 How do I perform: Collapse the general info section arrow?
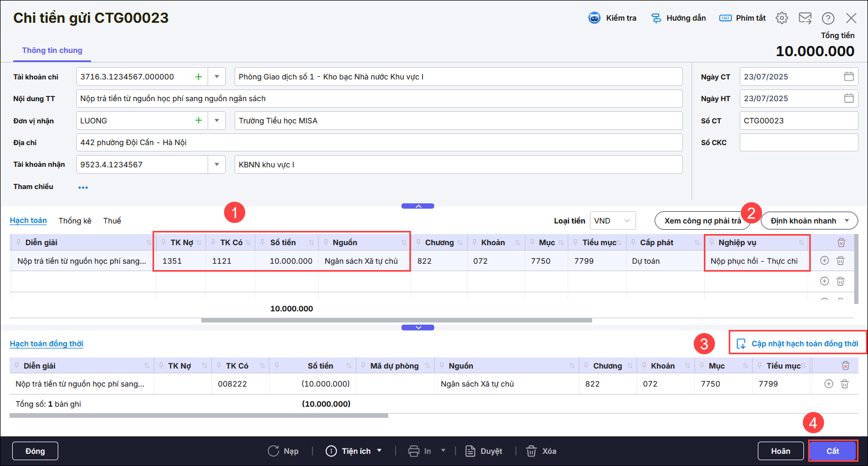coord(418,206)
